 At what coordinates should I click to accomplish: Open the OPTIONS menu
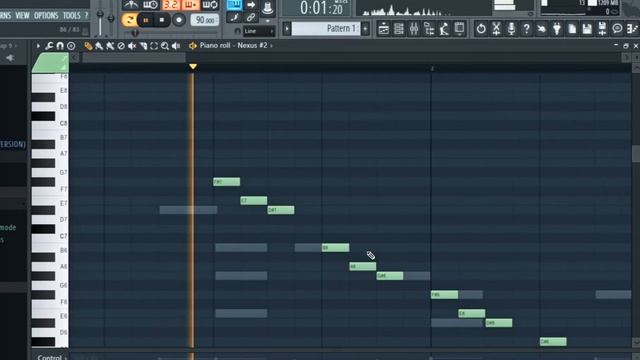click(x=46, y=16)
